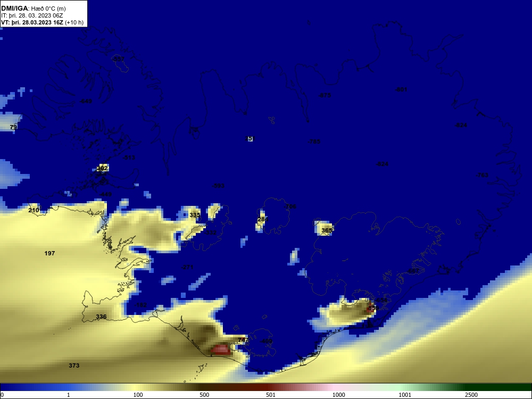Click the map value -875
The width and height of the screenshot is (532, 399).
pos(325,95)
